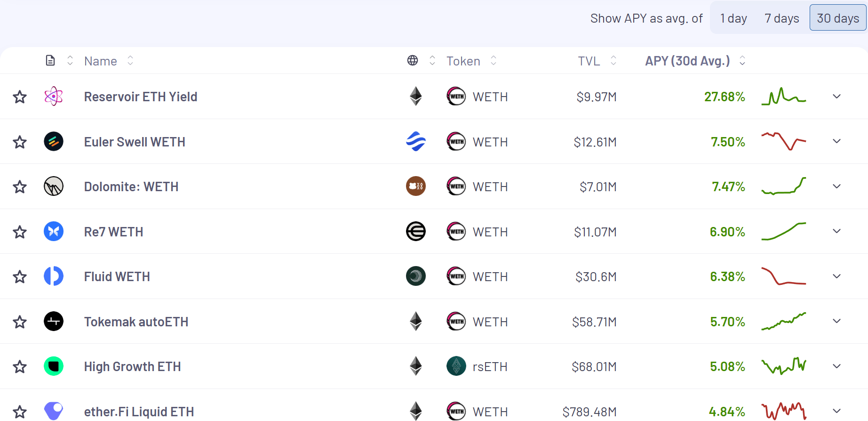Viewport: 868px width, 421px height.
Task: Click the Euler Swell WETH protocol icon
Action: tap(54, 141)
